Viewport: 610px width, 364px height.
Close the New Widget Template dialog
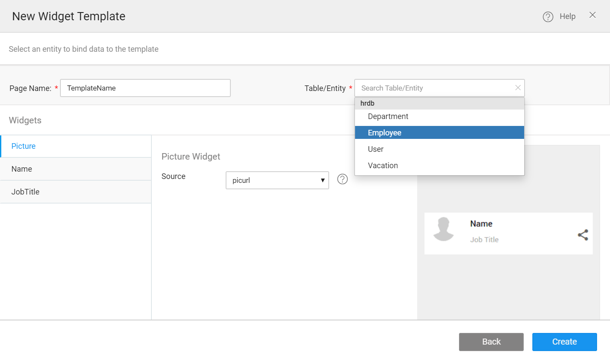pos(592,16)
